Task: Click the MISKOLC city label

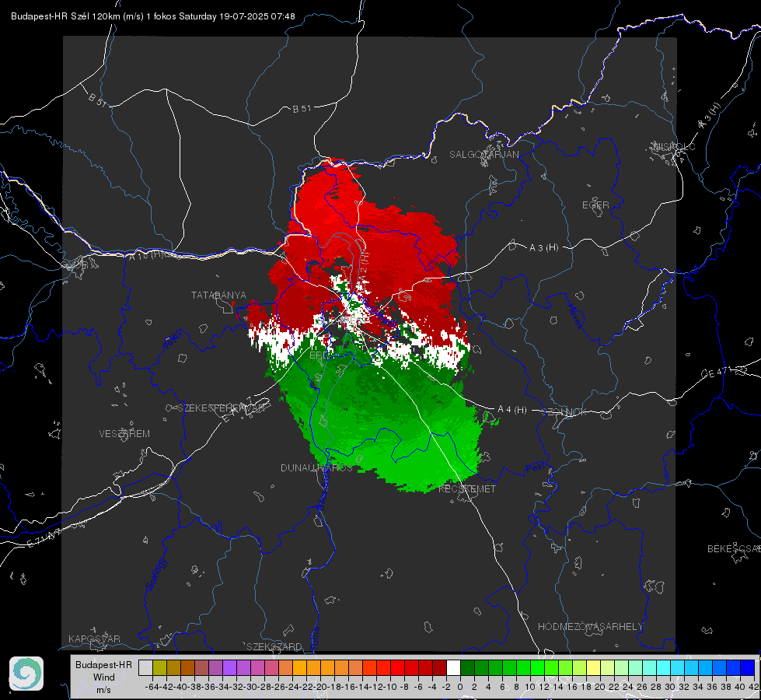Action: click(x=674, y=146)
